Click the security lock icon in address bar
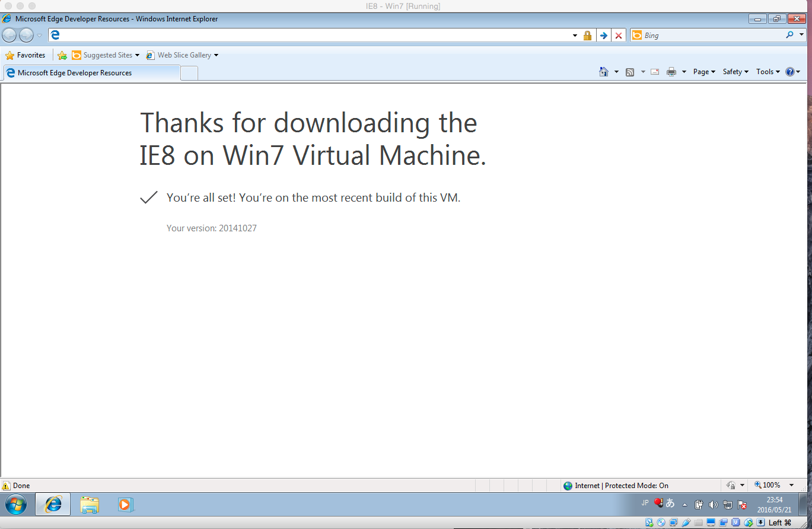This screenshot has width=812, height=529. [587, 36]
